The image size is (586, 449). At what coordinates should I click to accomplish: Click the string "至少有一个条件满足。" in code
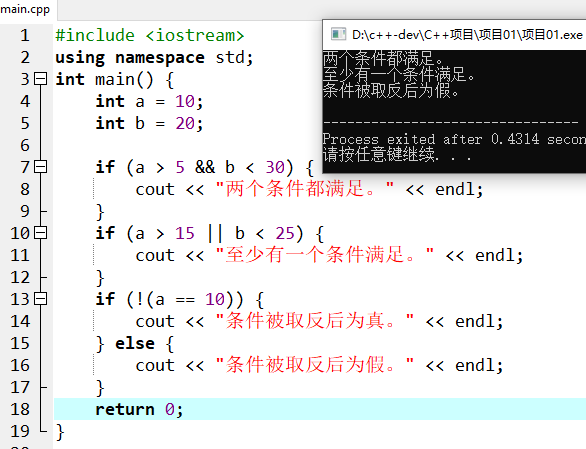pos(325,255)
